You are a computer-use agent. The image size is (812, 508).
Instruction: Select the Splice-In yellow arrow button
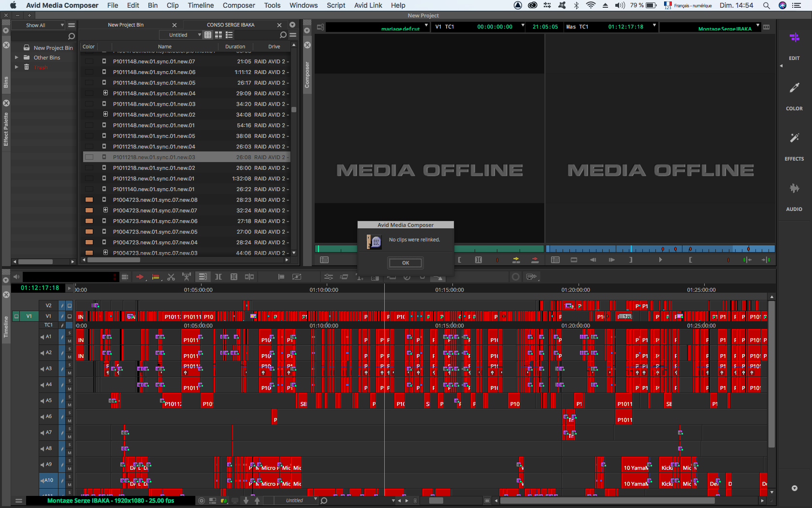click(x=516, y=260)
